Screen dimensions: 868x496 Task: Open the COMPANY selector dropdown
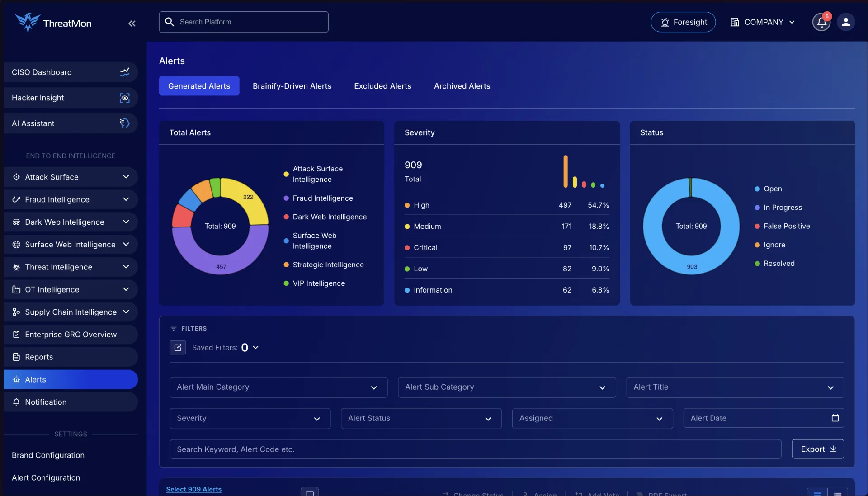click(762, 22)
